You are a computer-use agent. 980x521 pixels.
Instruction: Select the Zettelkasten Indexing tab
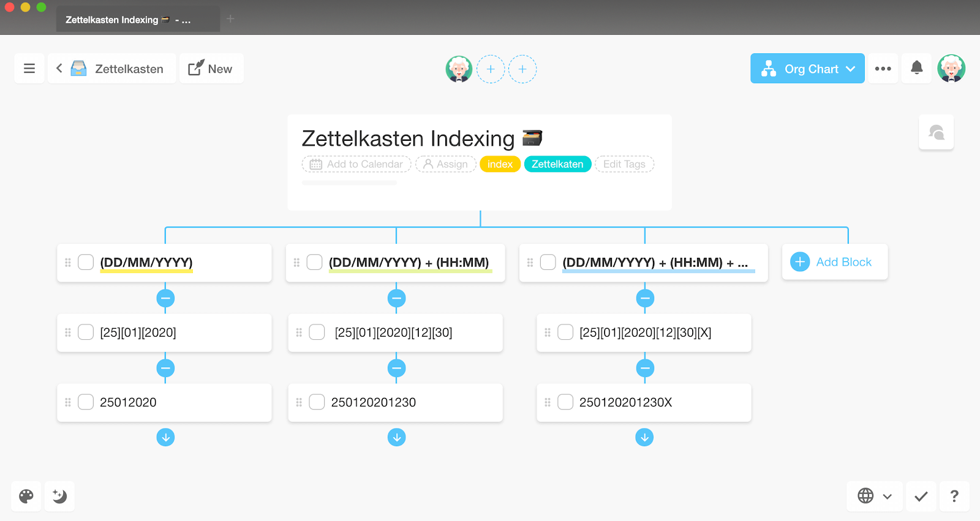(x=138, y=20)
